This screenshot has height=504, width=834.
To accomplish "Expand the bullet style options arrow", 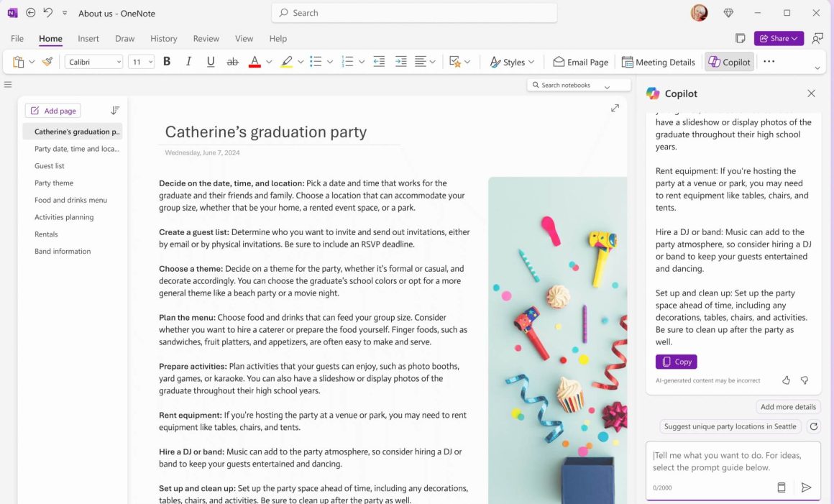I will pyautogui.click(x=330, y=63).
